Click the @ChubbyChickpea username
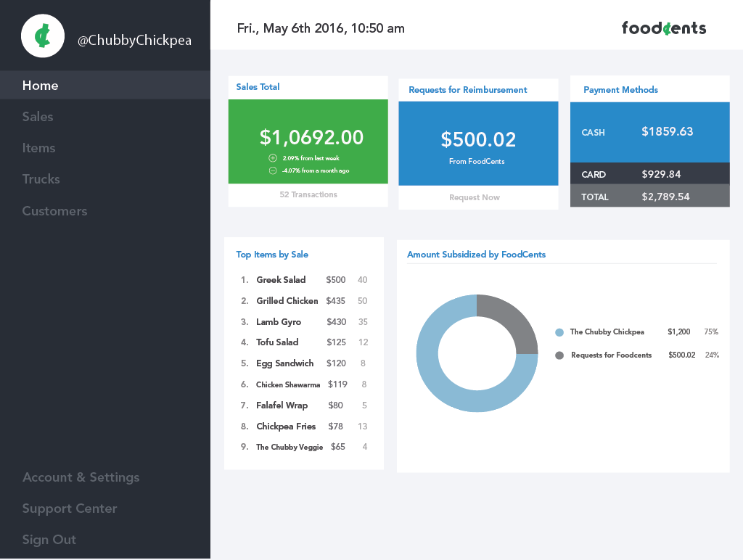 click(x=134, y=41)
